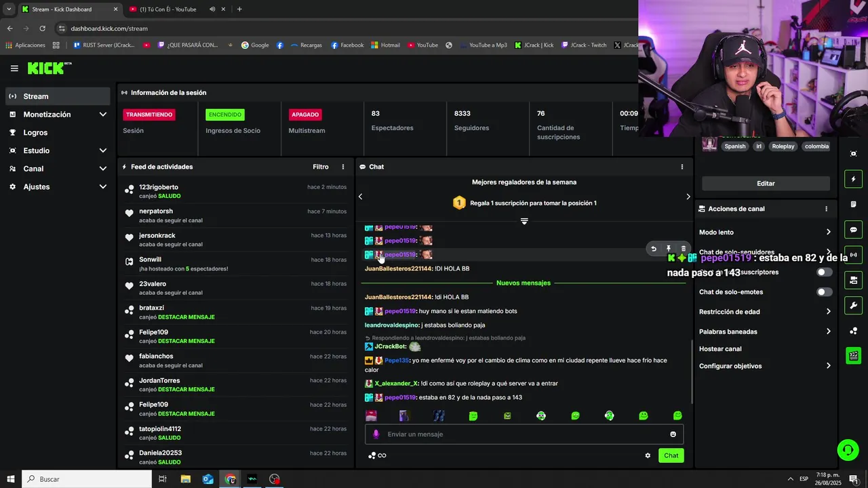Open the Acciones de canal three-dot menu
Image resolution: width=868 pixels, height=488 pixels.
(x=826, y=209)
